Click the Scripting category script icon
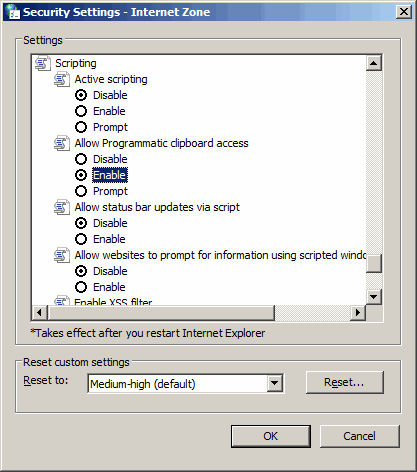Image resolution: width=417 pixels, height=472 pixels. (43, 63)
